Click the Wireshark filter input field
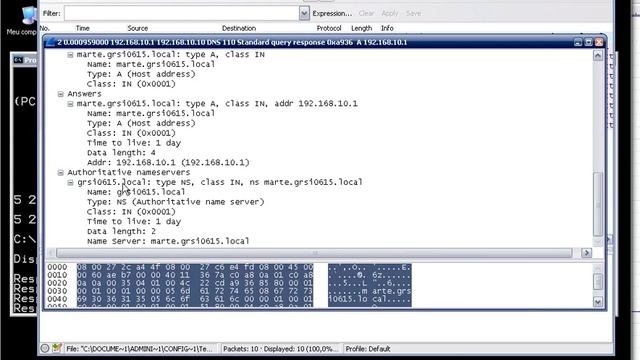 (x=182, y=13)
